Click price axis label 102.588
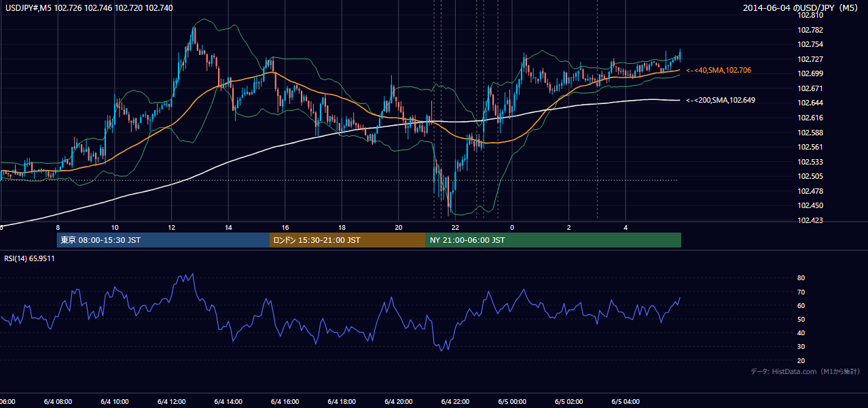 tap(810, 133)
